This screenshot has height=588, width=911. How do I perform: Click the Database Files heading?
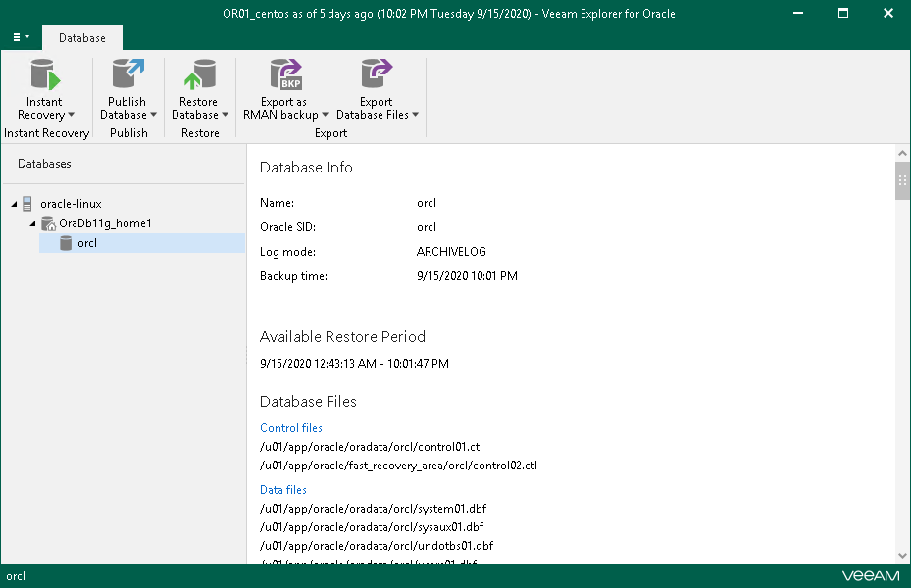coord(308,401)
